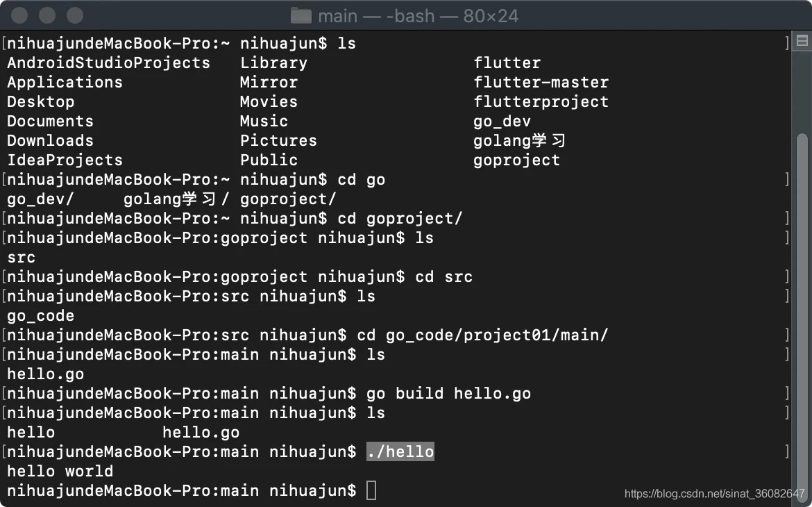
Task: Click the go_dev entry in the ls output
Action: click(502, 122)
